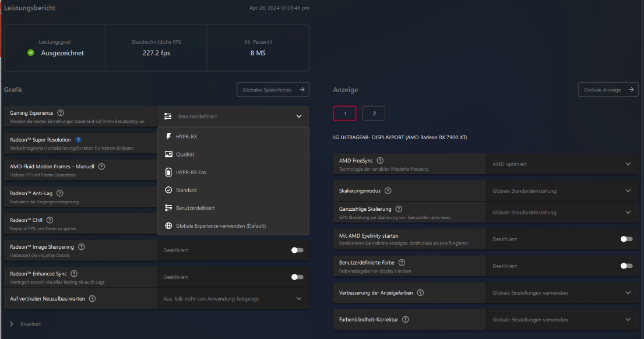The height and width of the screenshot is (339, 644).
Task: Open help for Verbesserung der Anzeigefarben
Action: [420, 292]
